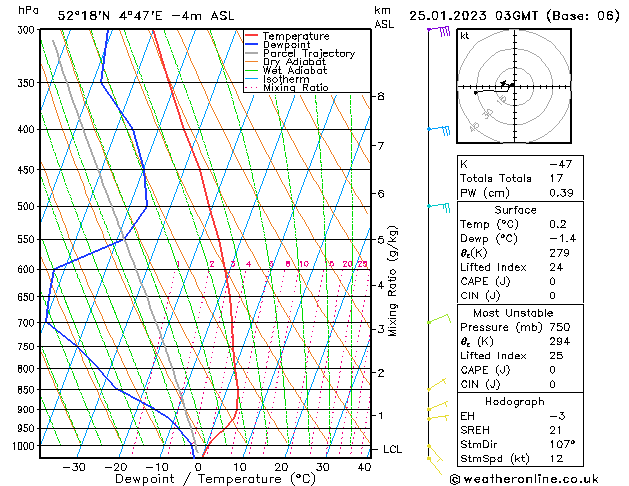This screenshot has width=629, height=486.
Task: Click the K index value -47
Action: pyautogui.click(x=561, y=164)
